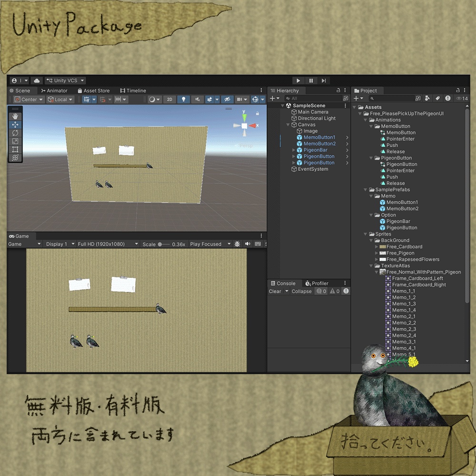Toggle hidden objects visibility eye icon
Viewport: 476px width, 476px height.
227,99
